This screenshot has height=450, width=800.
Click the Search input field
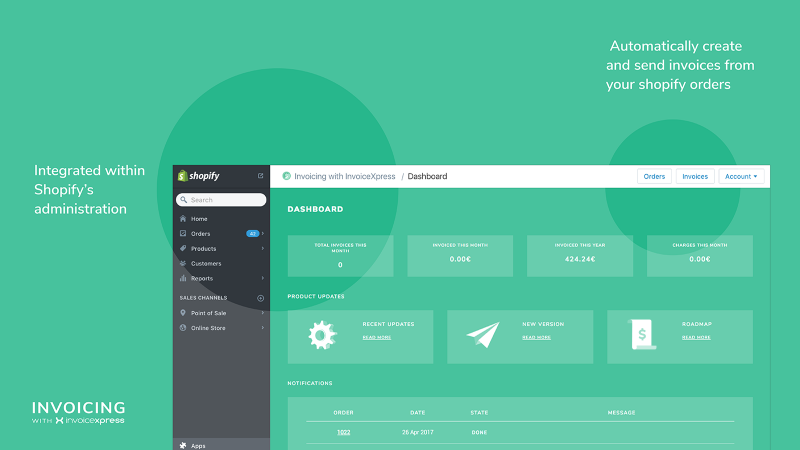[221, 200]
